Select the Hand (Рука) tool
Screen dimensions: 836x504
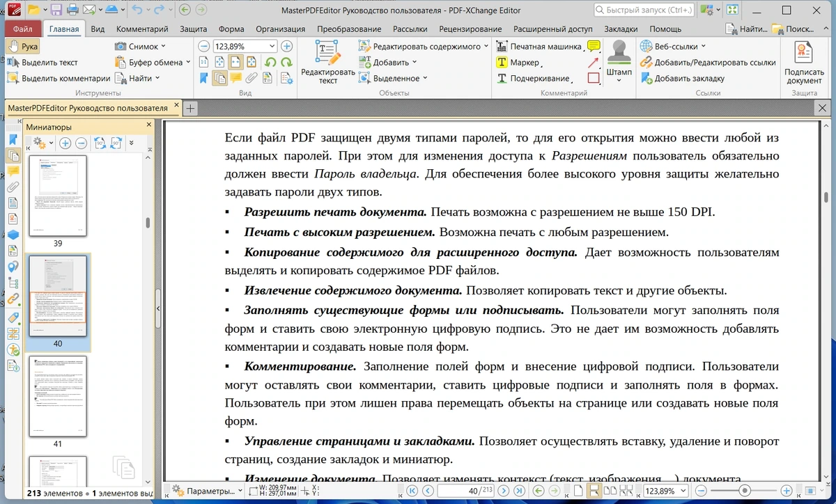[23, 46]
